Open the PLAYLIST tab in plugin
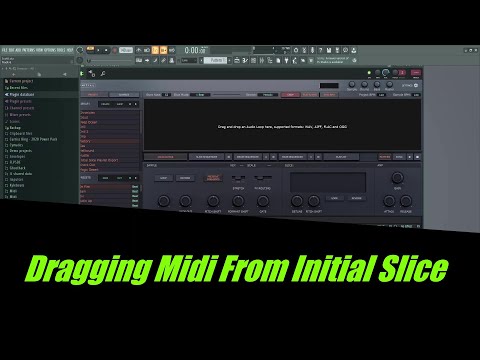480x360 pixels. click(x=341, y=157)
